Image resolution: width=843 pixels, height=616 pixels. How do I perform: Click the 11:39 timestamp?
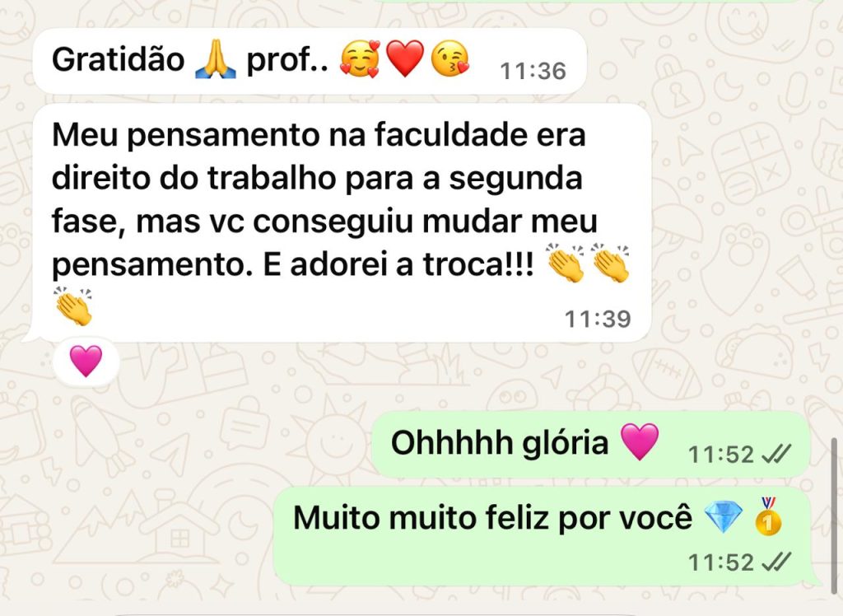coord(598,319)
